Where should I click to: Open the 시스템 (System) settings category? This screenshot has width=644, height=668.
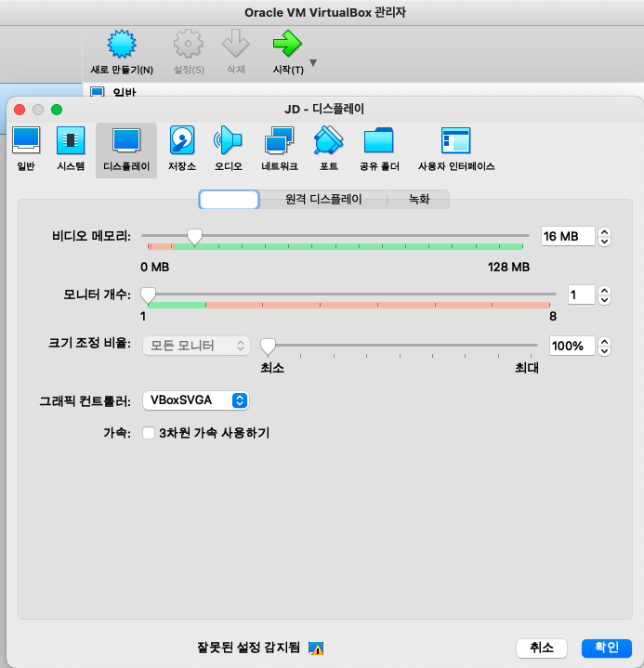(x=71, y=149)
